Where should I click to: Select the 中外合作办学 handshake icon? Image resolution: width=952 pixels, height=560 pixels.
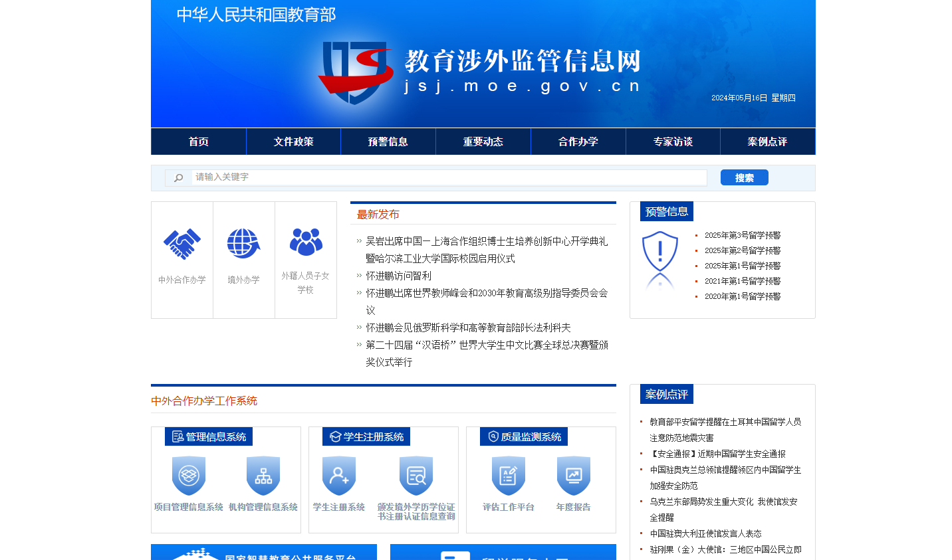coord(181,243)
